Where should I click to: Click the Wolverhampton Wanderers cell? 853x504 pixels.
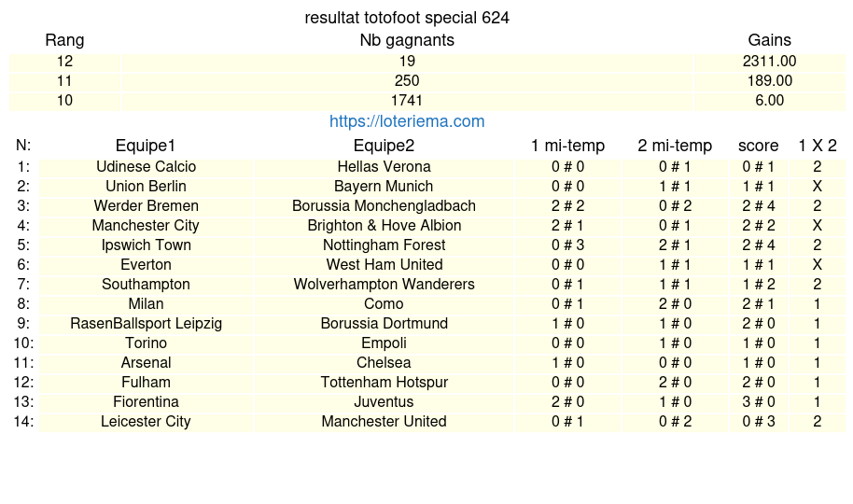click(384, 285)
